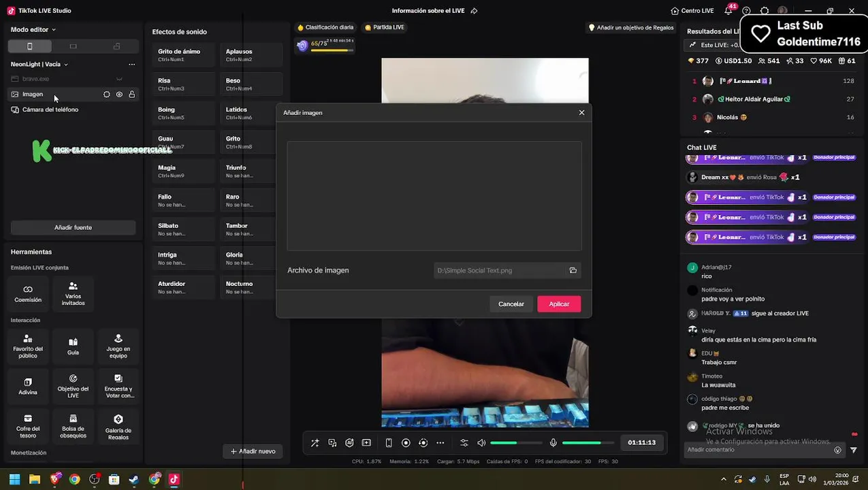Toggle the Imagen source eye visibility
868x490 pixels.
pos(119,95)
